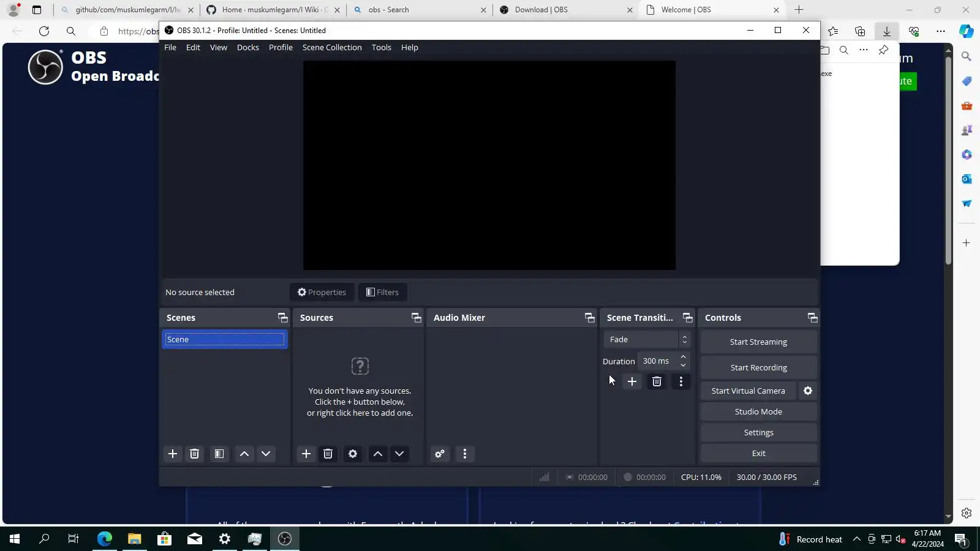Image resolution: width=980 pixels, height=551 pixels.
Task: Undock the Sources panel
Action: [x=417, y=318]
